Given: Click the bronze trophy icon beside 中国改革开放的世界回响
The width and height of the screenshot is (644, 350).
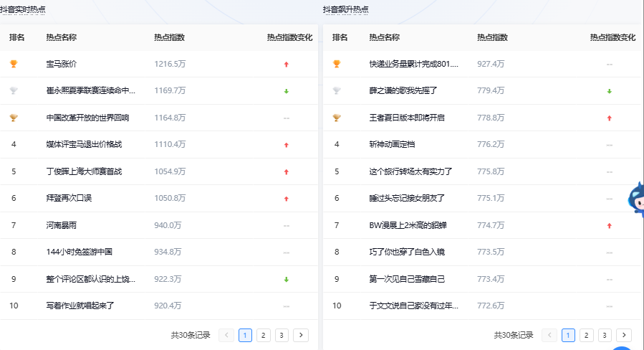Looking at the screenshot, I should click(14, 118).
